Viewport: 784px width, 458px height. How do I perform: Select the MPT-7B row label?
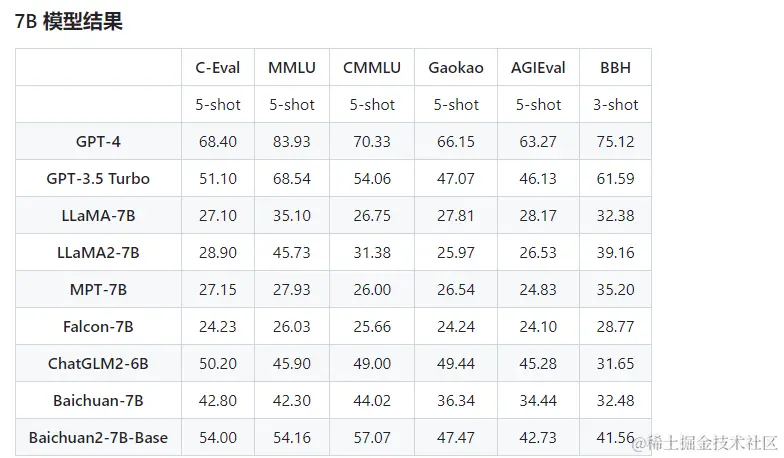98,290
